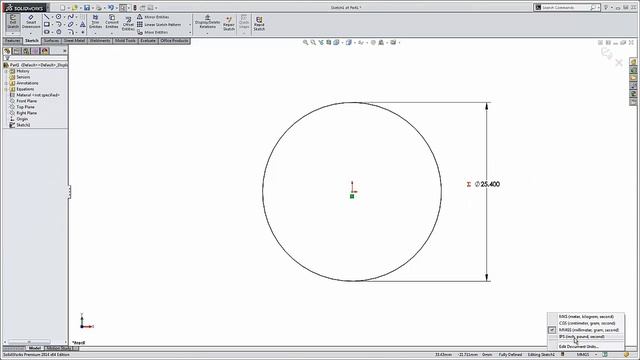The width and height of the screenshot is (640, 360).
Task: Switch to the Evaluate tab
Action: click(148, 41)
